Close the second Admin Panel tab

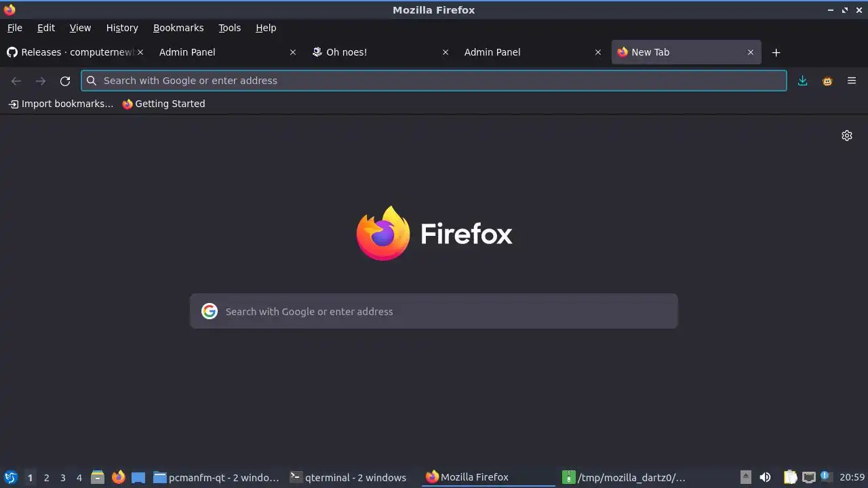coord(598,52)
